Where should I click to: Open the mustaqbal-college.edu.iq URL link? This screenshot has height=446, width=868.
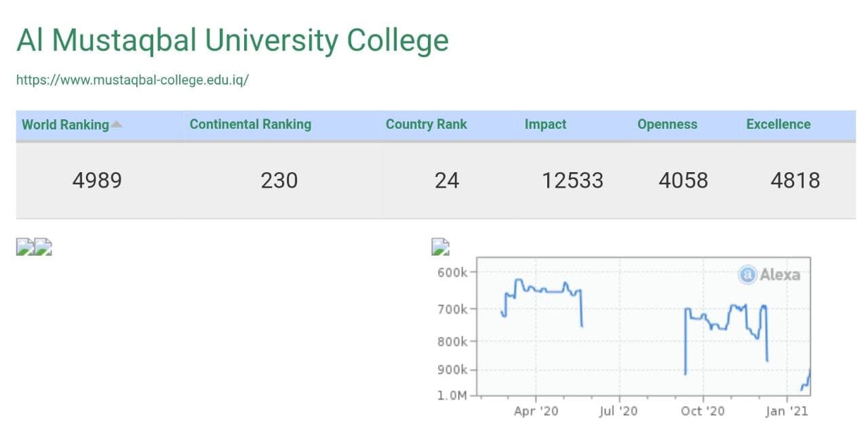click(132, 80)
